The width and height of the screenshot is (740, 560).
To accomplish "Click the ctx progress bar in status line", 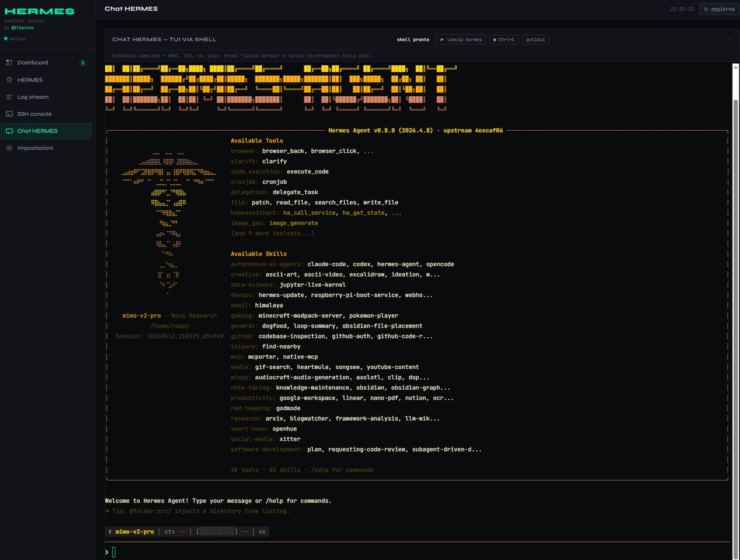I will [217, 531].
